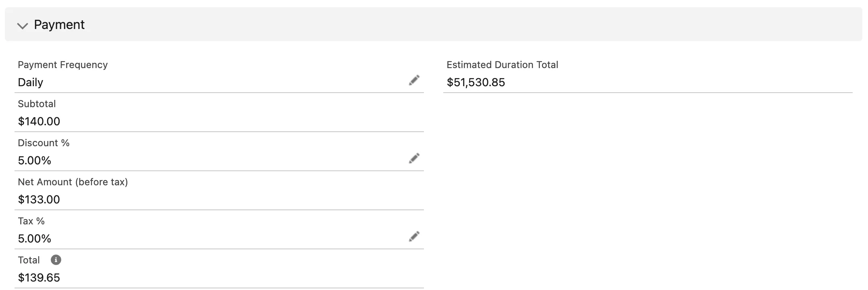Click the Subtotal field label

coord(37,104)
